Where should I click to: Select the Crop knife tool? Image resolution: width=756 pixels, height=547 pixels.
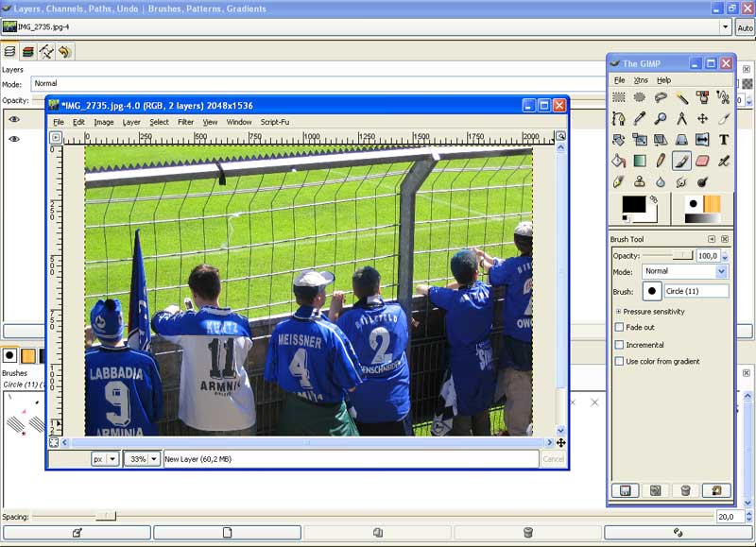[723, 118]
